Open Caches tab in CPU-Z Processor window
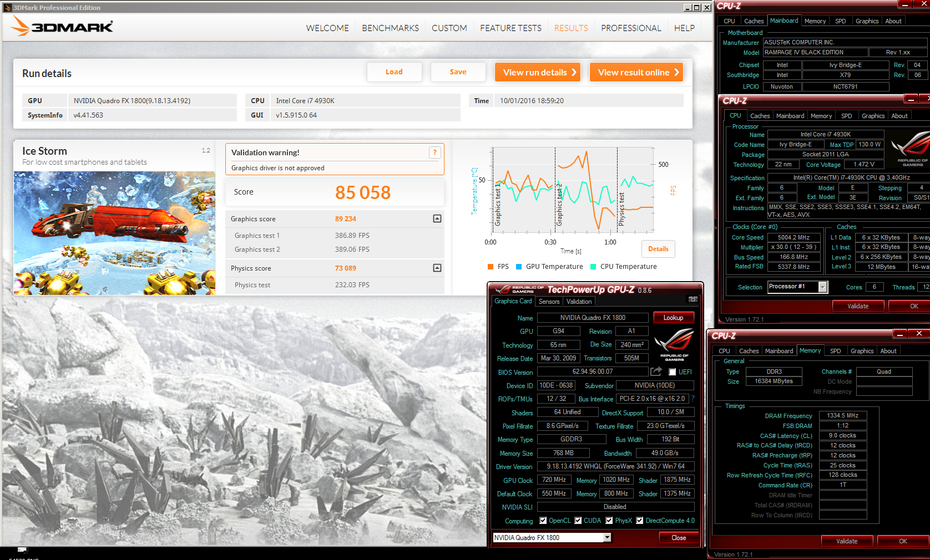This screenshot has height=560, width=930. pos(760,116)
